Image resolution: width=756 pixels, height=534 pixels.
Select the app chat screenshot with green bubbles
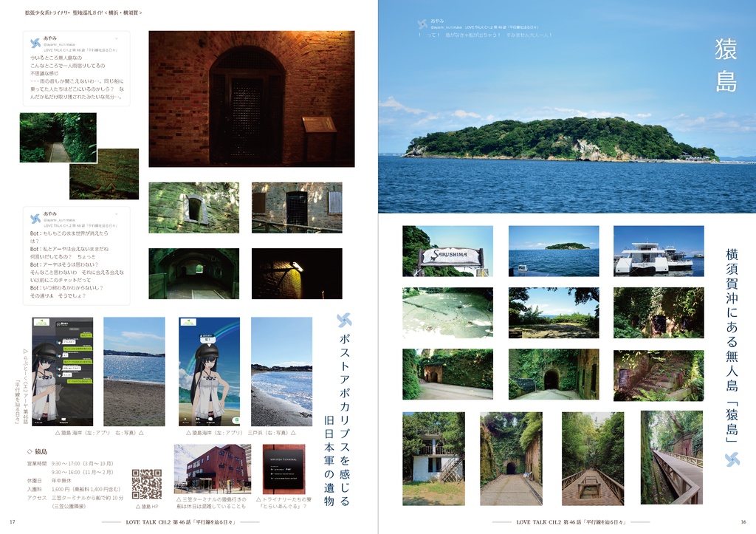click(63, 372)
